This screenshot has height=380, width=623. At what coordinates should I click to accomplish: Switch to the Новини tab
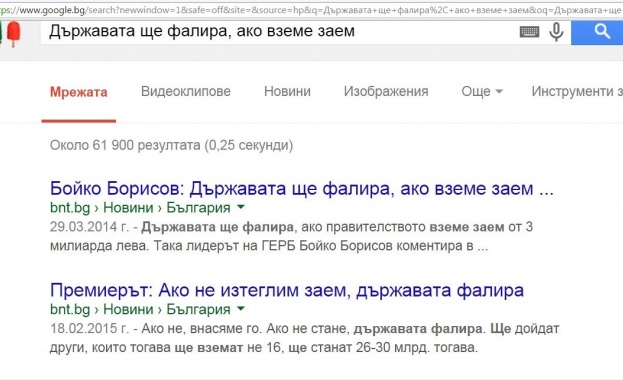coord(287,91)
